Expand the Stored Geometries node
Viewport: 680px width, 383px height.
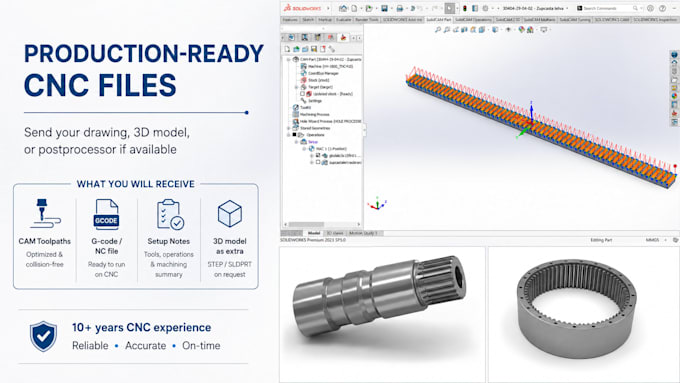click(288, 128)
